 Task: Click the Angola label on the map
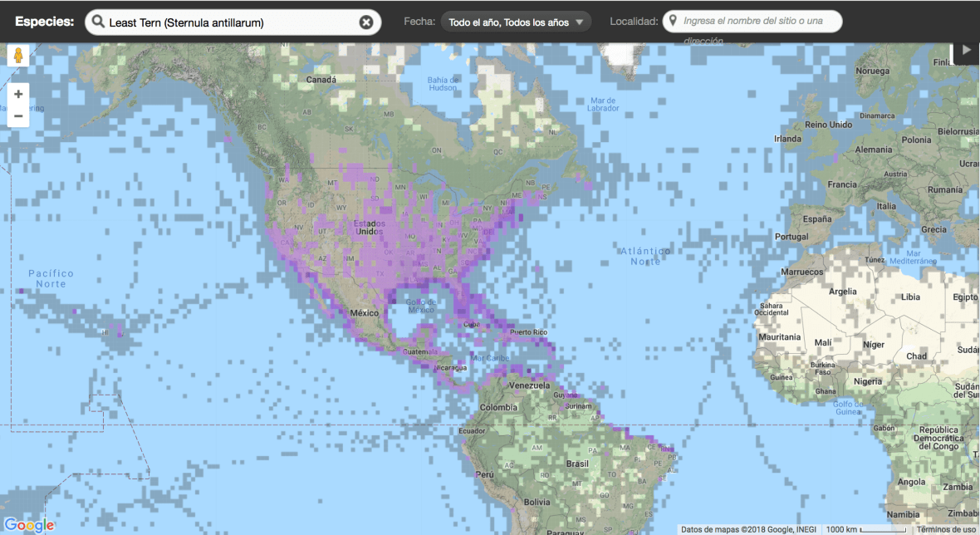pos(911,482)
